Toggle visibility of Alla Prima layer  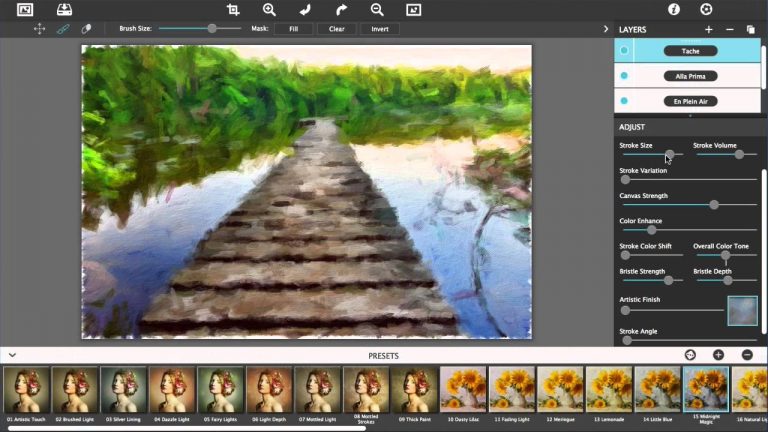point(624,75)
